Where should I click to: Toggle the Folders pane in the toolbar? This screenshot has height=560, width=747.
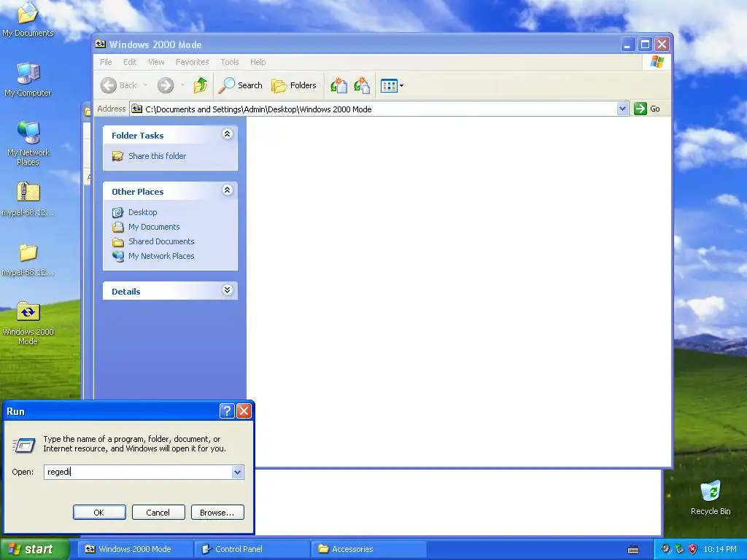294,86
